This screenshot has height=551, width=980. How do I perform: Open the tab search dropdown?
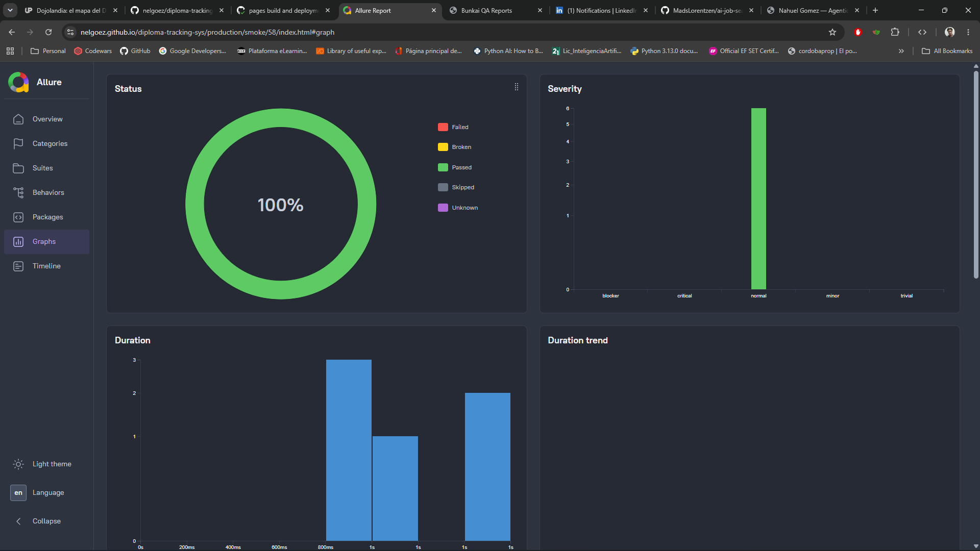coord(10,10)
